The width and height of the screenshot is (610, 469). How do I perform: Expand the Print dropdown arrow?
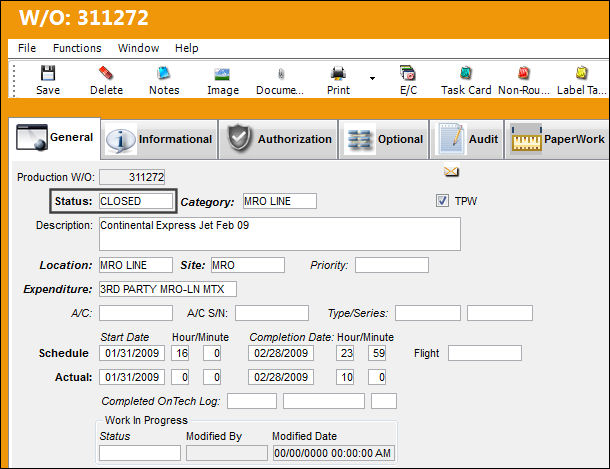(x=372, y=79)
